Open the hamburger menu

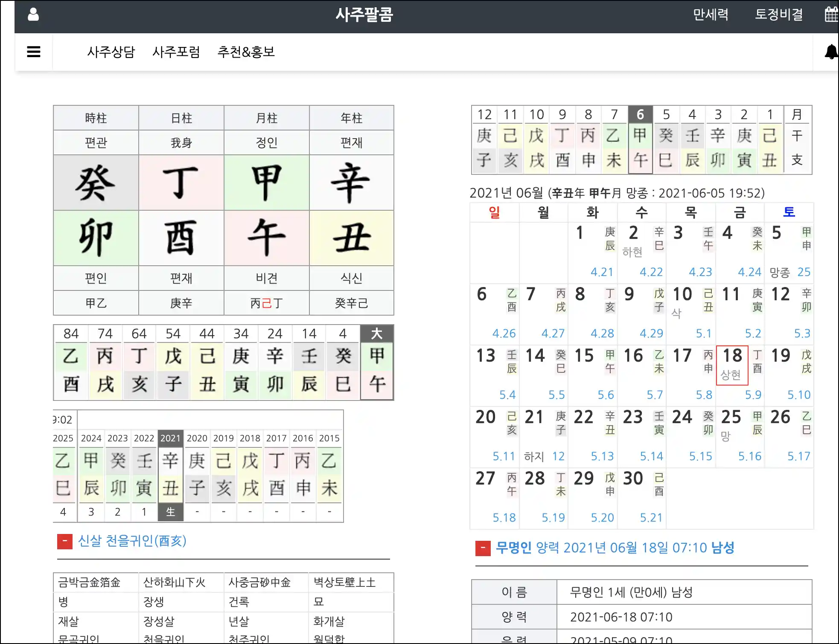click(34, 52)
